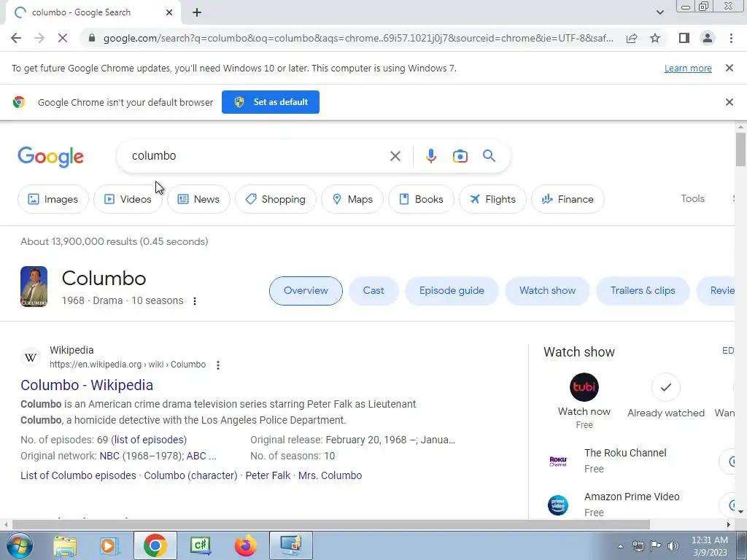The image size is (747, 560).
Task: Stop loading the page with X button
Action: 63,38
